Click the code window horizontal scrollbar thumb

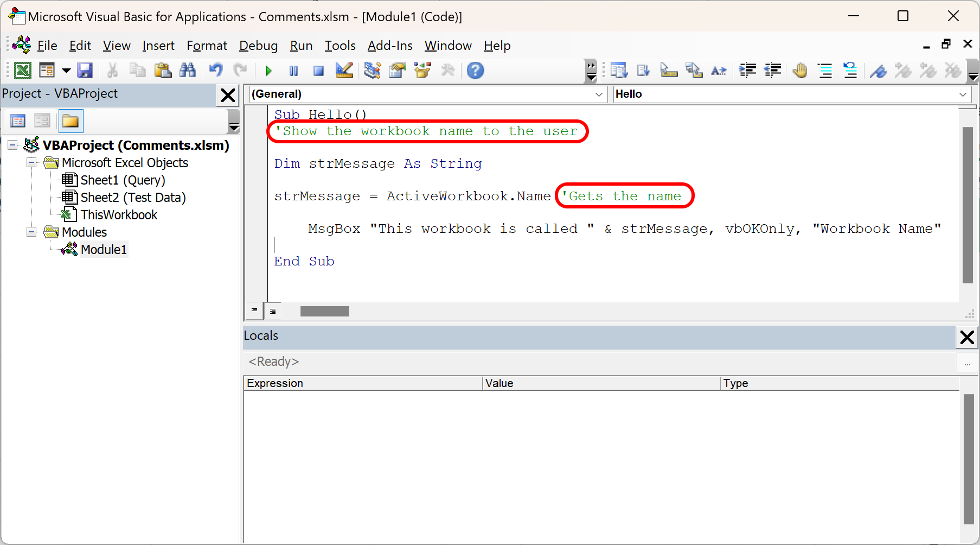[x=325, y=311]
